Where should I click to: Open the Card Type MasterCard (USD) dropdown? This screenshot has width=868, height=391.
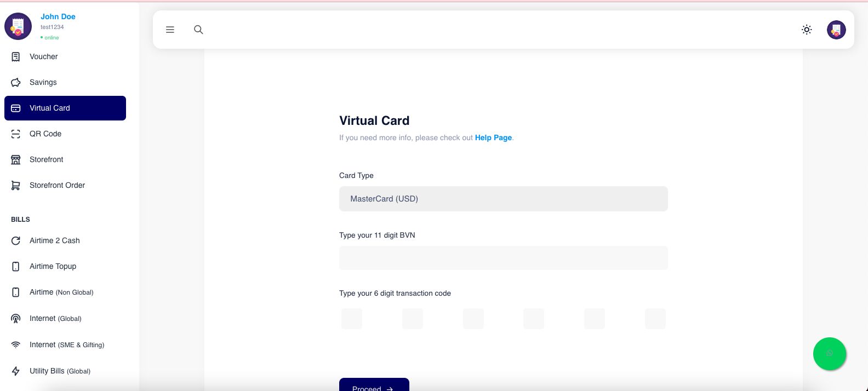pyautogui.click(x=503, y=199)
